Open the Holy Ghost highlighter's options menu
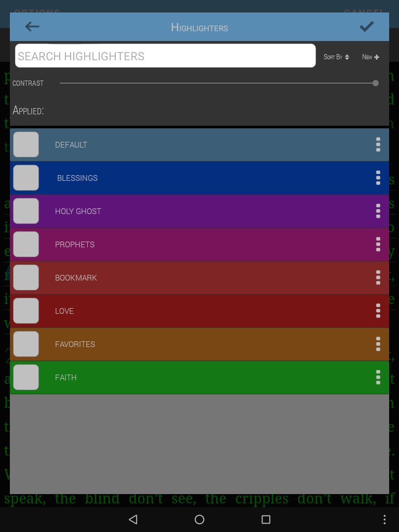Screen dimensions: 399x532 [x=378, y=211]
